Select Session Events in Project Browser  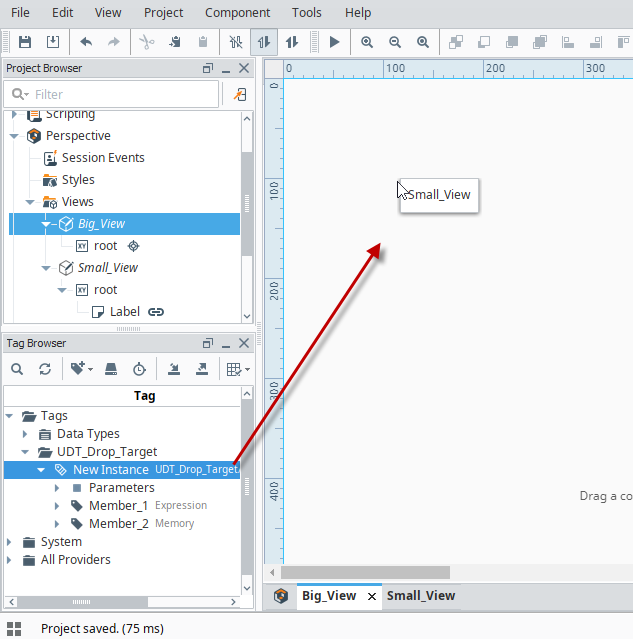(x=103, y=158)
